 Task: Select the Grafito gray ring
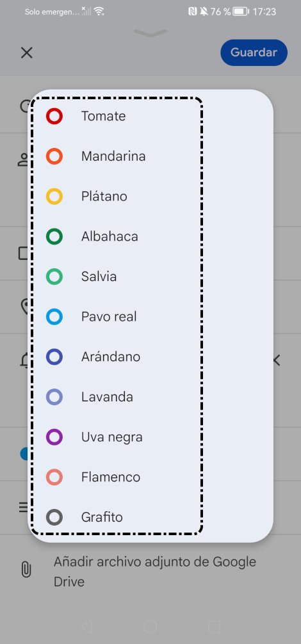pyautogui.click(x=54, y=517)
